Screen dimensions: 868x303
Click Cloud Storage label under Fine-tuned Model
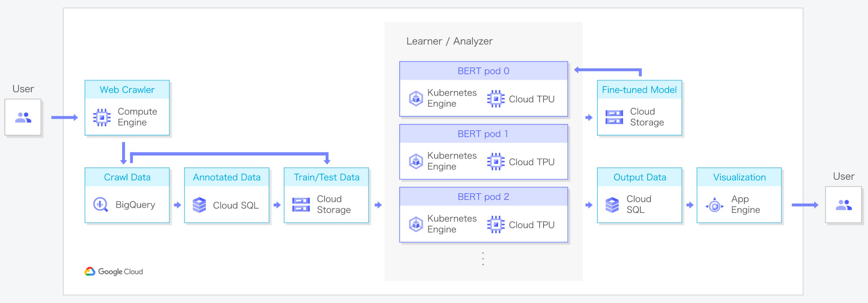(647, 117)
